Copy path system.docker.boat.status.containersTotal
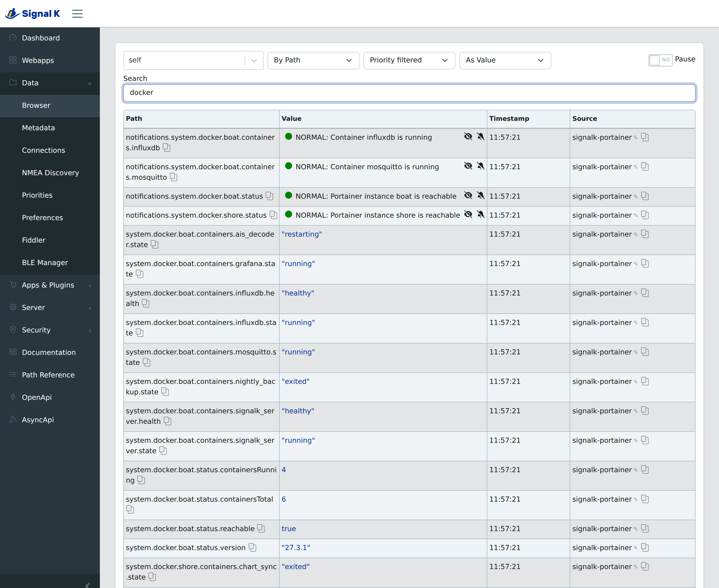This screenshot has width=719, height=588. [x=130, y=509]
